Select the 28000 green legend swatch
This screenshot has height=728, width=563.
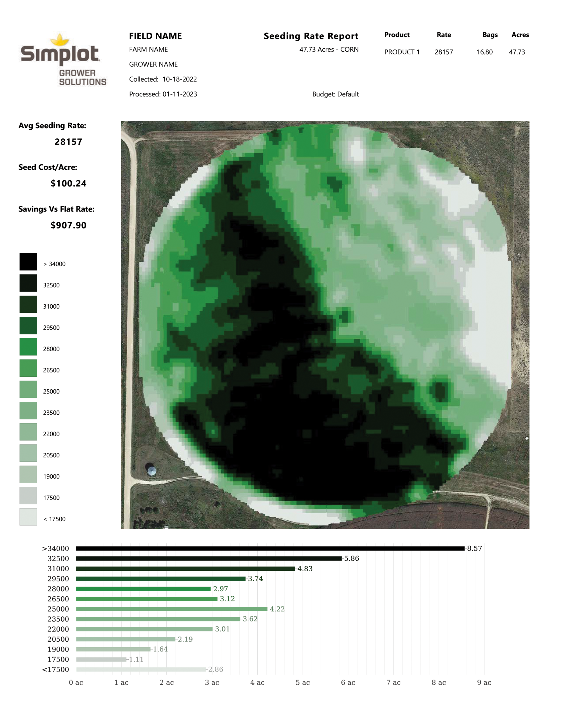point(28,347)
